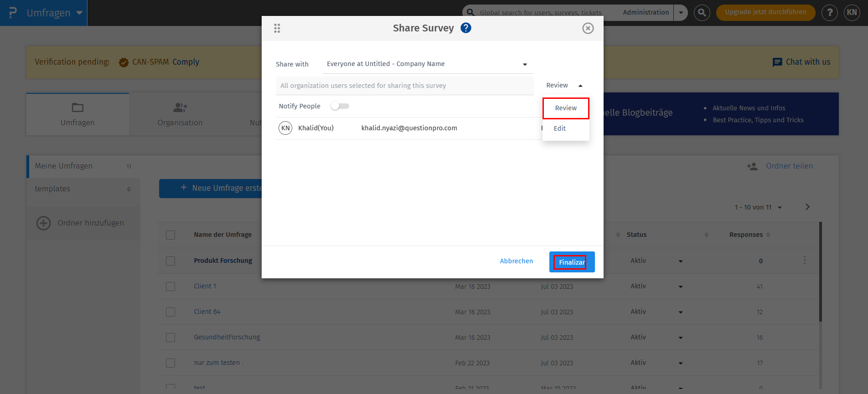Open the Administration dropdown arrow

click(x=681, y=13)
